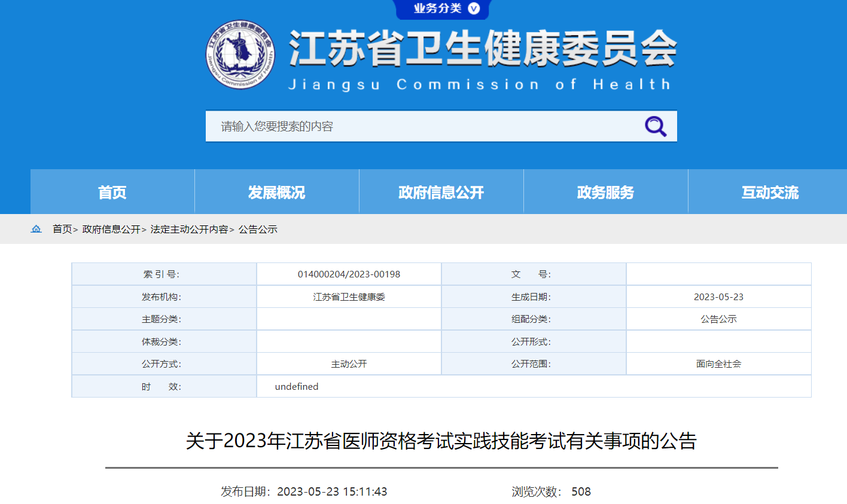
Task: Click the magnifying glass search icon
Action: (655, 126)
